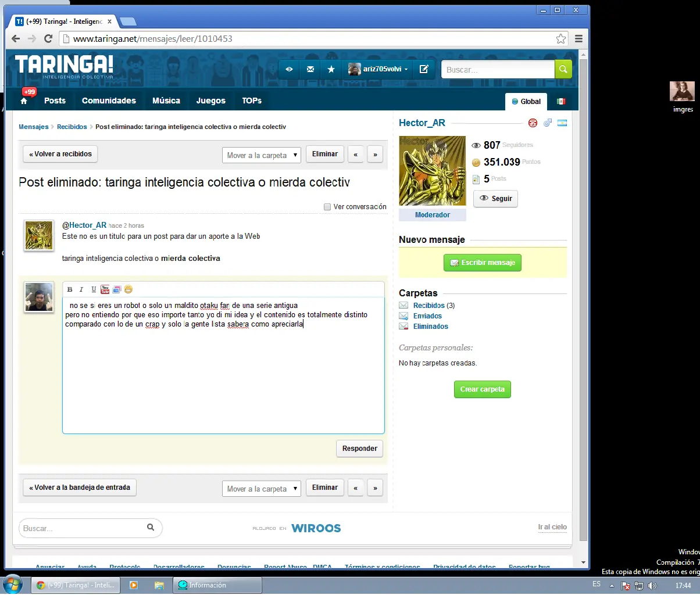Image resolution: width=700 pixels, height=595 pixels.
Task: Open volume speaker icon in system tray
Action: tap(652, 585)
